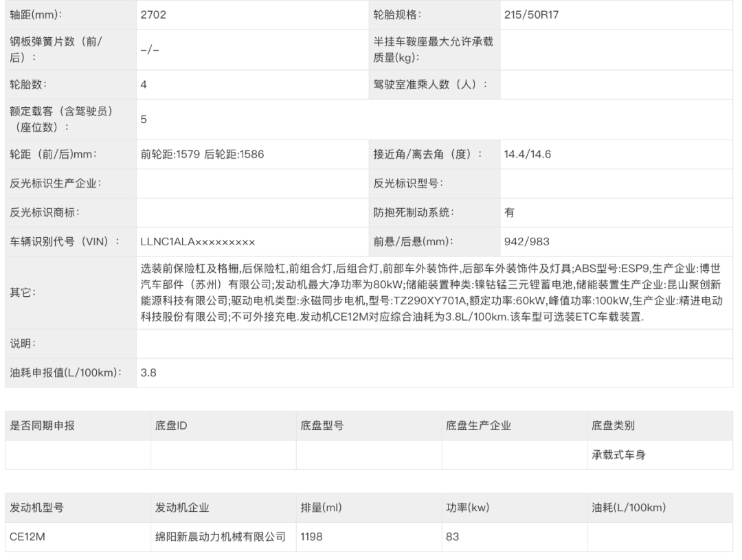Click the chassis type cell 承载式车身
This screenshot has width=742, height=560.
click(x=618, y=456)
